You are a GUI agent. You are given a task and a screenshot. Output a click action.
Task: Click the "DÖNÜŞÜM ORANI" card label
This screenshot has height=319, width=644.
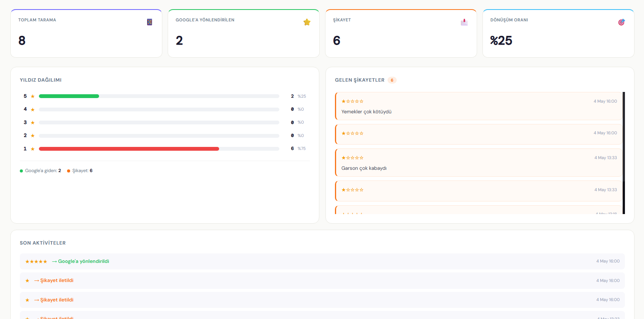[509, 20]
